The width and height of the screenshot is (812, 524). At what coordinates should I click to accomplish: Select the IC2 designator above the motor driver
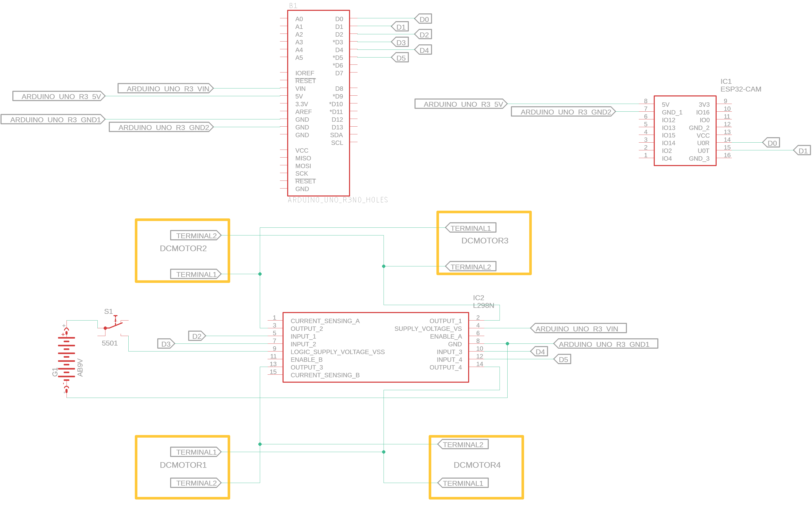coord(478,298)
